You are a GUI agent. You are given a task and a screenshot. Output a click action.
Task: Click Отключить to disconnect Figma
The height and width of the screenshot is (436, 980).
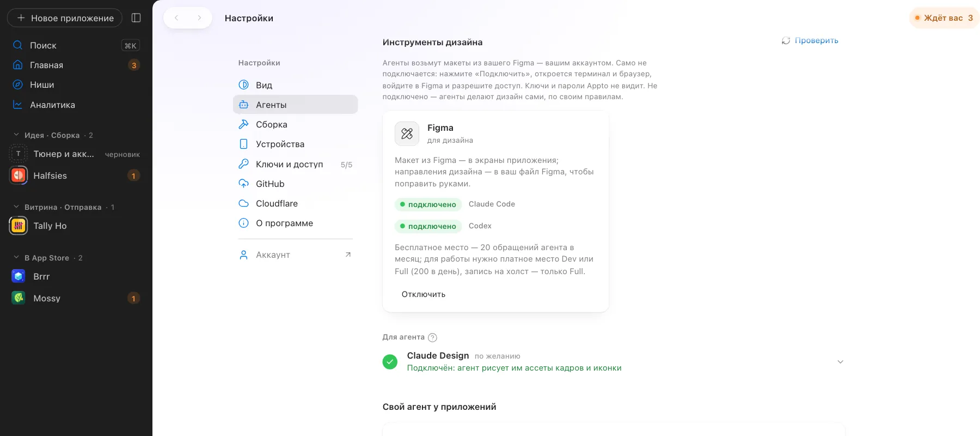tap(424, 294)
